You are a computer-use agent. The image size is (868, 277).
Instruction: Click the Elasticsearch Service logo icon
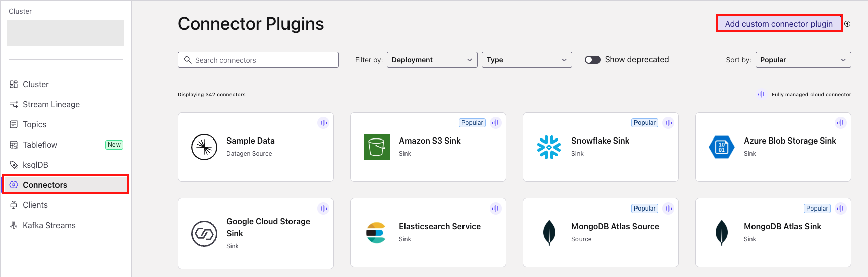point(376,233)
